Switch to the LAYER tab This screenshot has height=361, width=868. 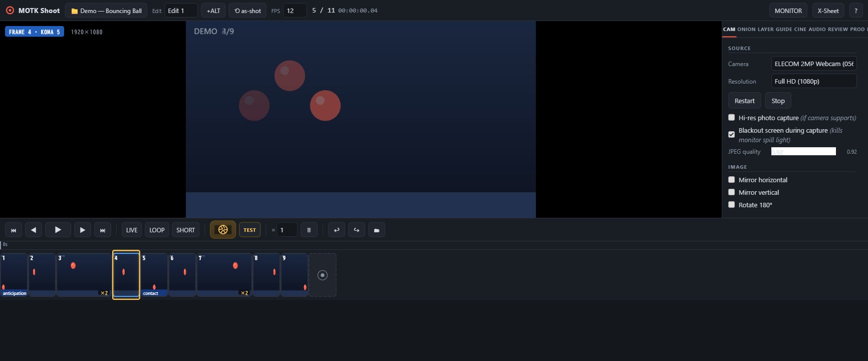[765, 29]
